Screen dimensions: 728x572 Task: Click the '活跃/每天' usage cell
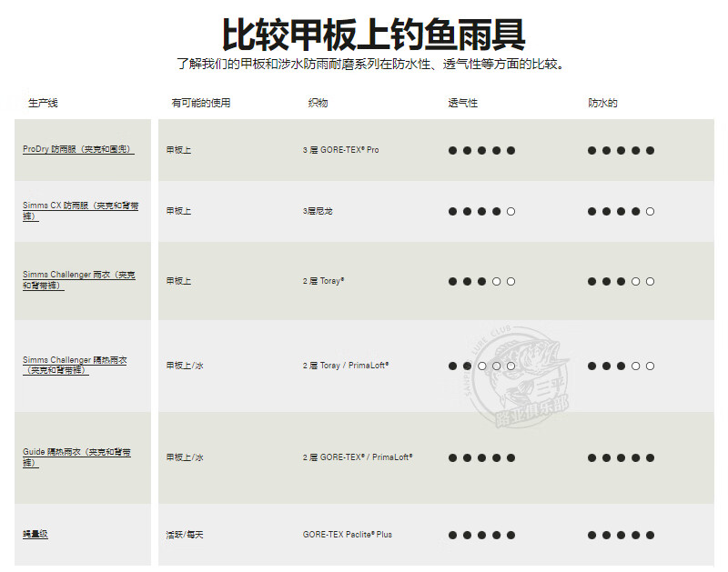coord(185,535)
